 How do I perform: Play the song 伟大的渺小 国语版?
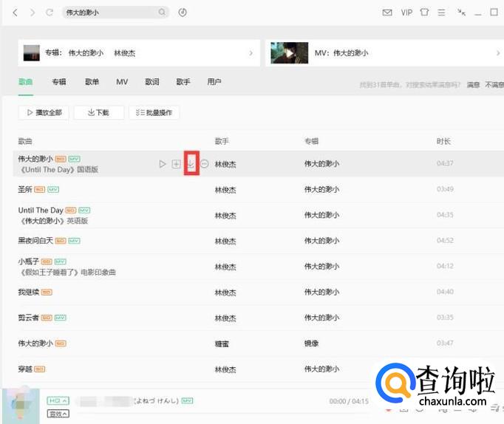[163, 164]
